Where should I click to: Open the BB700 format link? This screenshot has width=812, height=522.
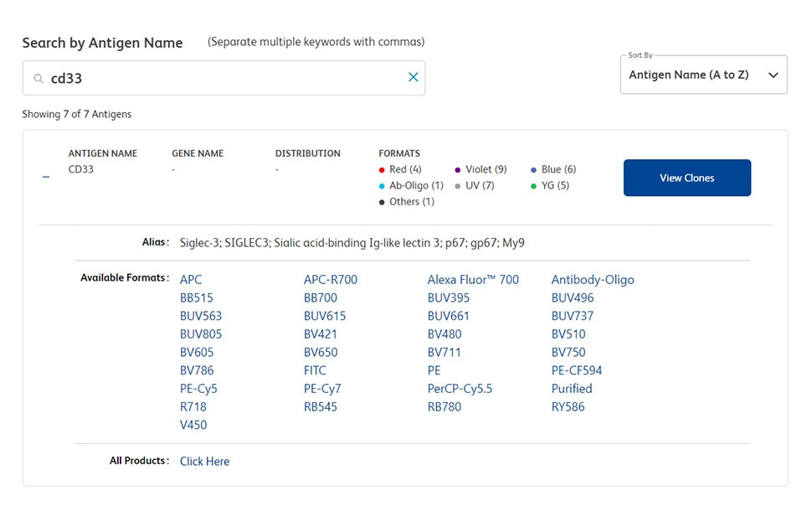(x=320, y=298)
